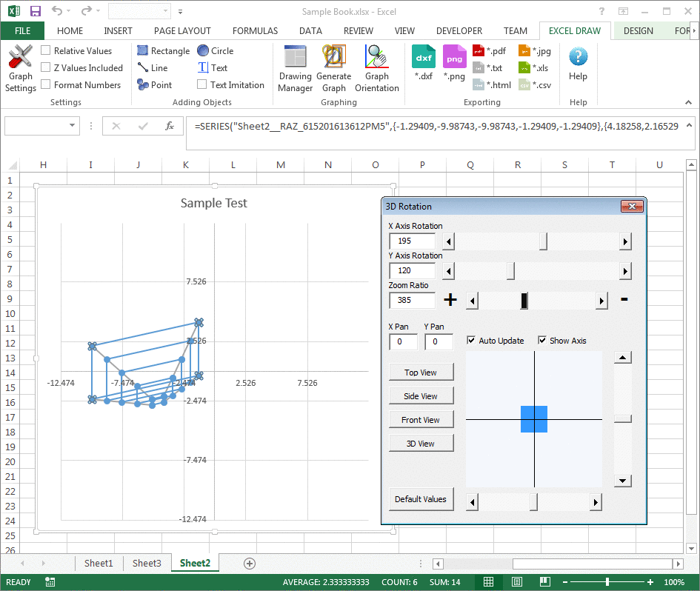Open the DEVELOPER ribbon tab

click(x=459, y=31)
